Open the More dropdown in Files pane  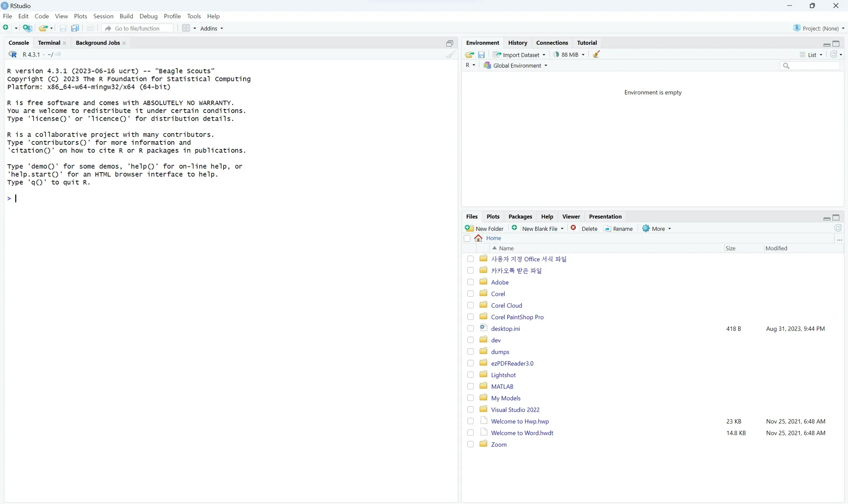657,228
